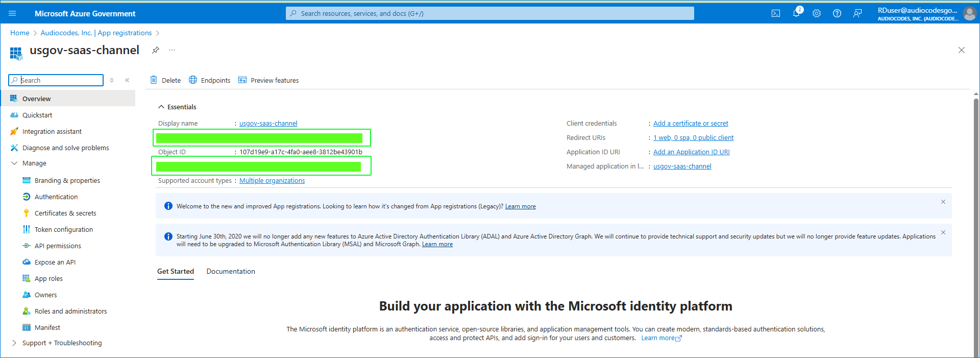980x358 pixels.
Task: Focus the sidebar Search field
Action: point(56,80)
